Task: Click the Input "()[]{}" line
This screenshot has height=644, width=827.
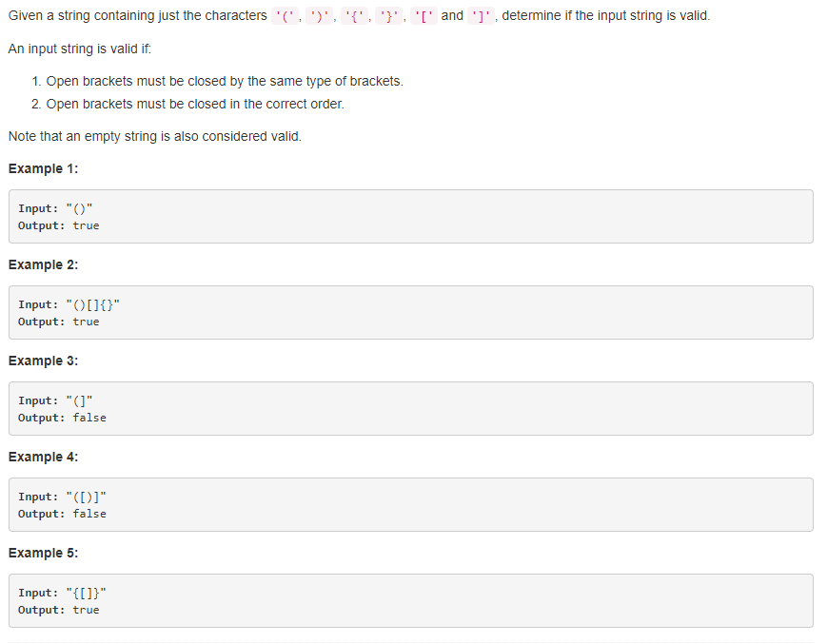Action: click(69, 304)
